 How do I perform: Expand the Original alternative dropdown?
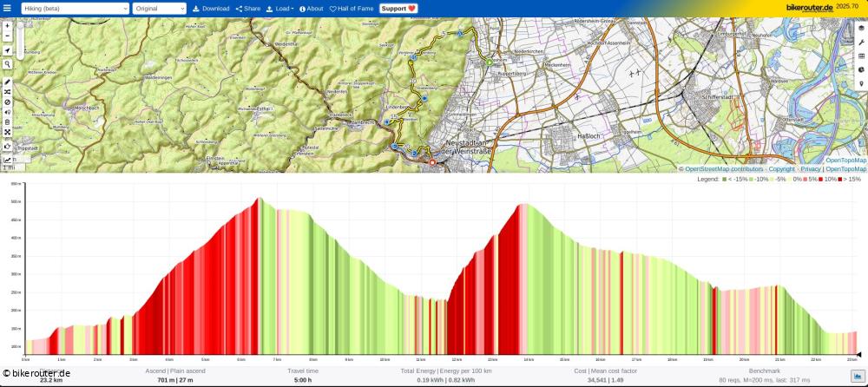pos(159,9)
